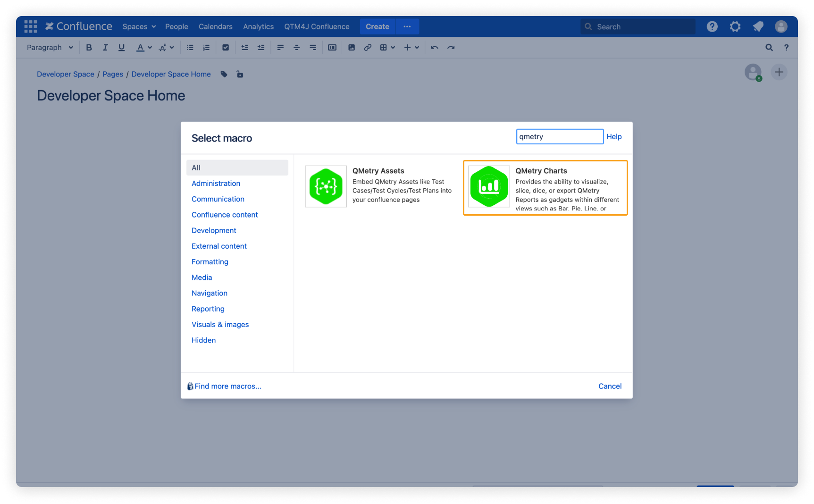Select the Administration category
Screen dimensions: 814x504
(x=216, y=183)
